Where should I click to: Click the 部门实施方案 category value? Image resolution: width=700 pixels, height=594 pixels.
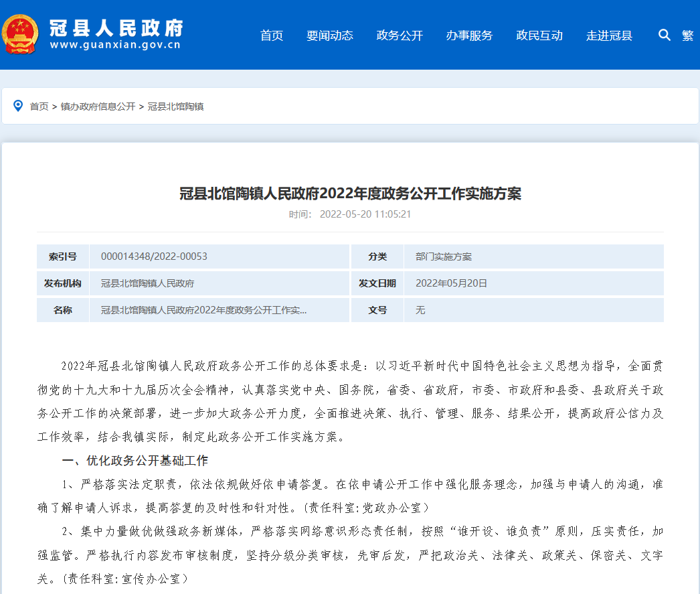[443, 256]
